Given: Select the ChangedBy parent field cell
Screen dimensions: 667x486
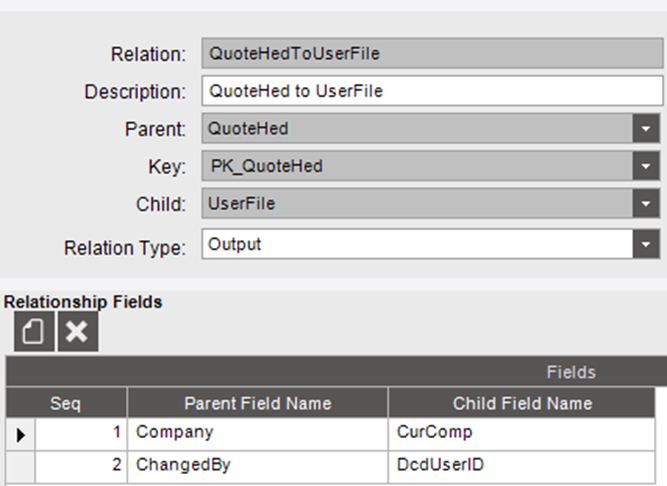Looking at the screenshot, I should coord(258,466).
